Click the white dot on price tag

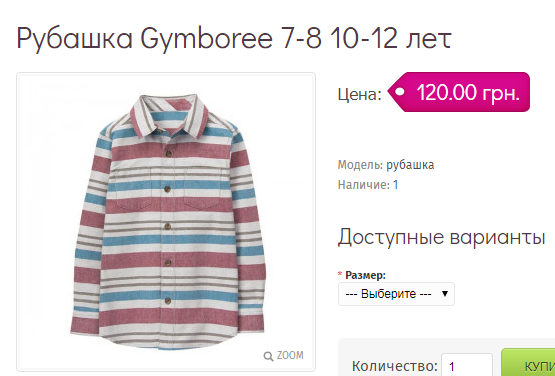(400, 92)
